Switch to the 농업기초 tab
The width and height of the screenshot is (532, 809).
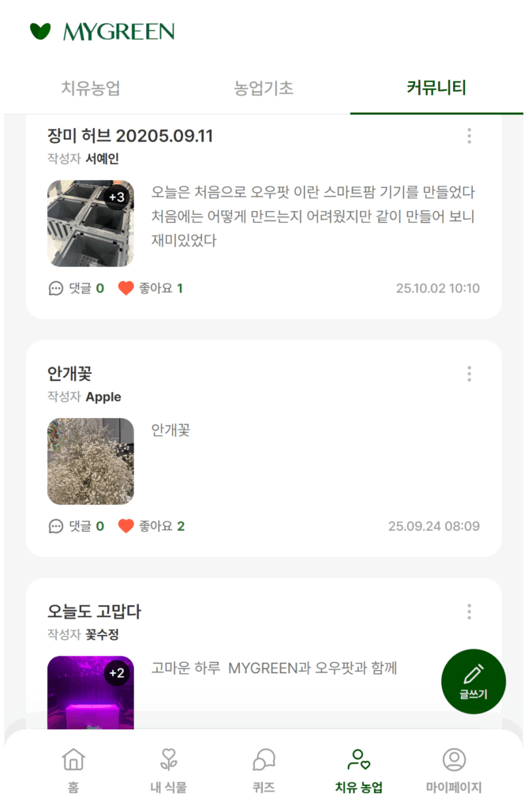(264, 88)
